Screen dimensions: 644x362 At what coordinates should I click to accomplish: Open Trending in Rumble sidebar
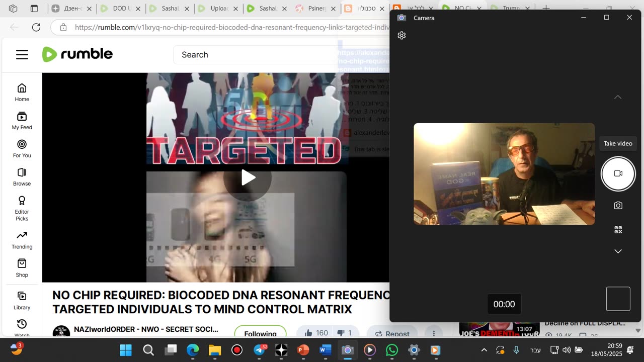coord(22,240)
